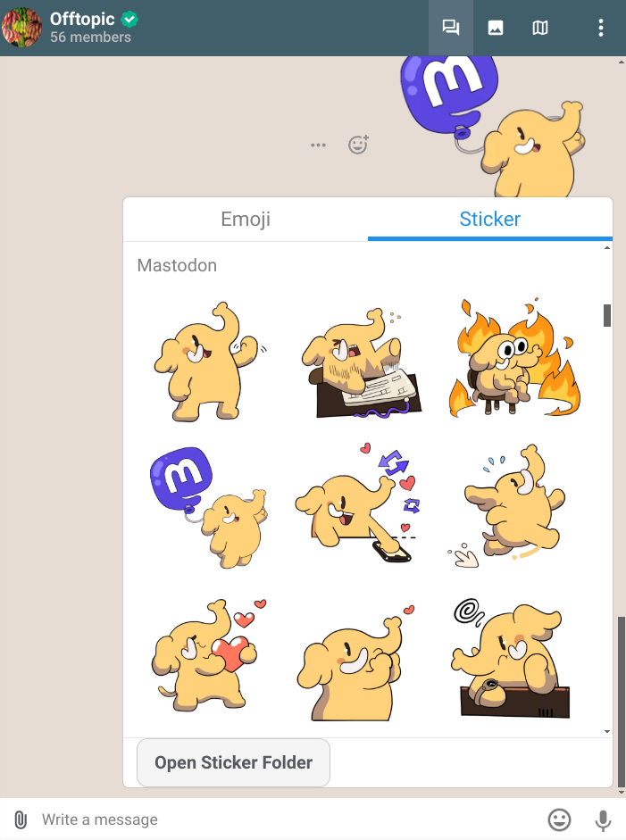Open the three-dot menu in header

[x=601, y=28]
